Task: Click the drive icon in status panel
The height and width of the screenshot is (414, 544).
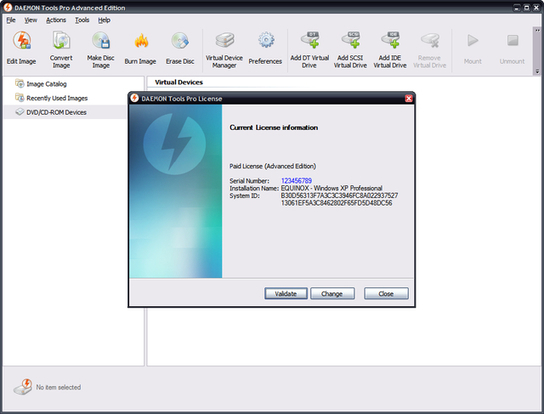Action: click(x=23, y=387)
